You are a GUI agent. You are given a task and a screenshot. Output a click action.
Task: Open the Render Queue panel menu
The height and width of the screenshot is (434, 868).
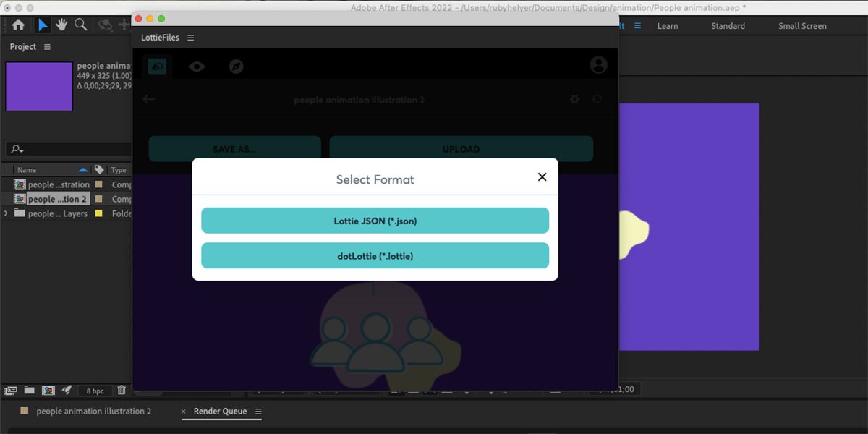pyautogui.click(x=258, y=412)
